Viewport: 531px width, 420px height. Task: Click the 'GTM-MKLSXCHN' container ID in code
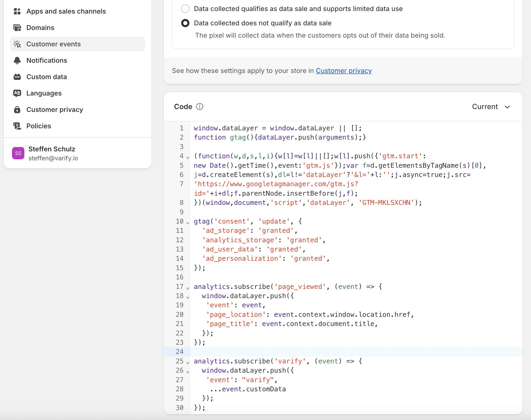(x=386, y=203)
